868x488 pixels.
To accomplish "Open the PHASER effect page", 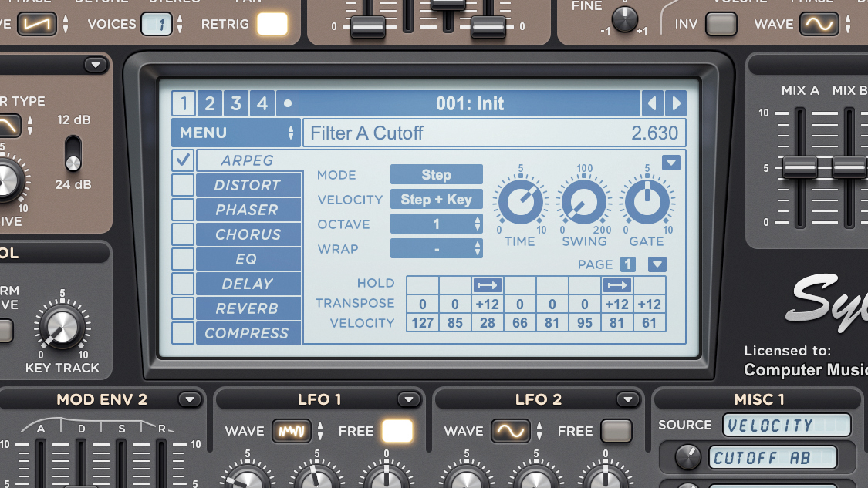I will click(248, 210).
